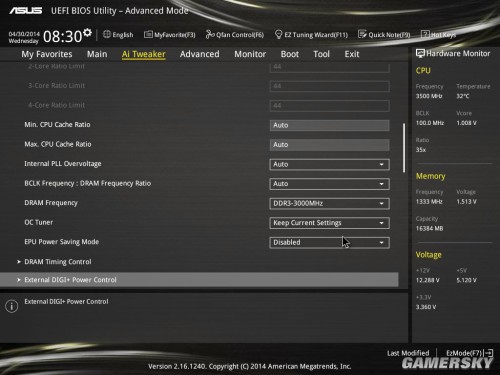Viewport: 500px width, 375px height.
Task: Click the globe language icon
Action: (107, 34)
